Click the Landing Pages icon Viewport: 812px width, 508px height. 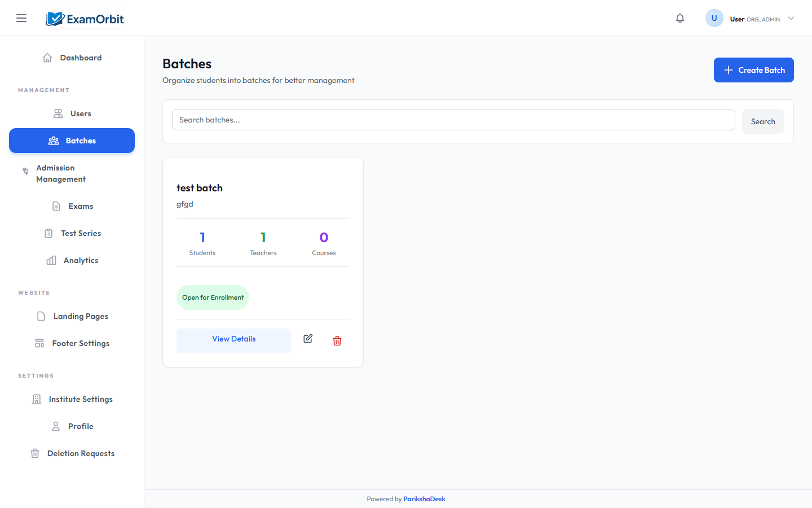[x=41, y=316]
